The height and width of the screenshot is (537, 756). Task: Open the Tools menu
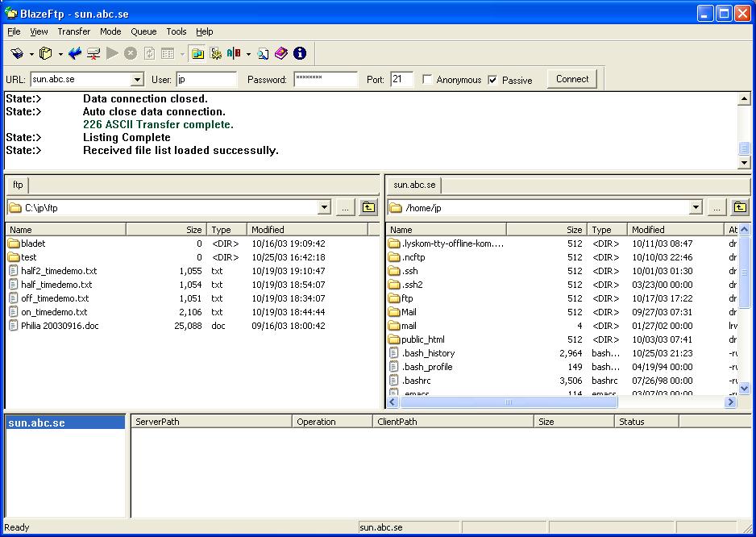point(176,31)
